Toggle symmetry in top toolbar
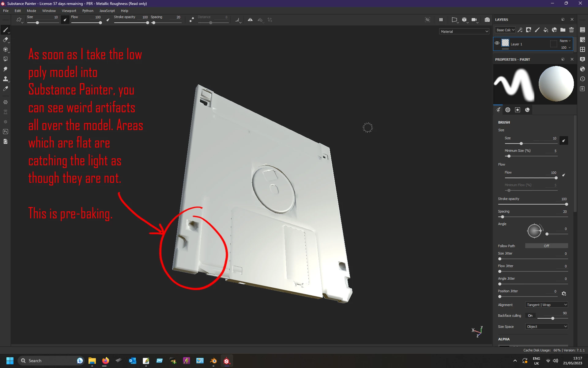Image resolution: width=588 pixels, height=368 pixels. coord(250,20)
